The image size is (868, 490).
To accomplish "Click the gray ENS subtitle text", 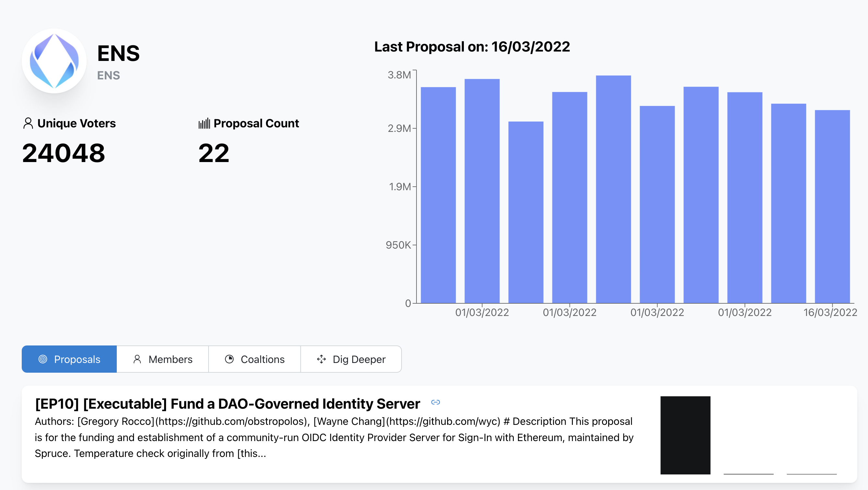I will point(108,75).
